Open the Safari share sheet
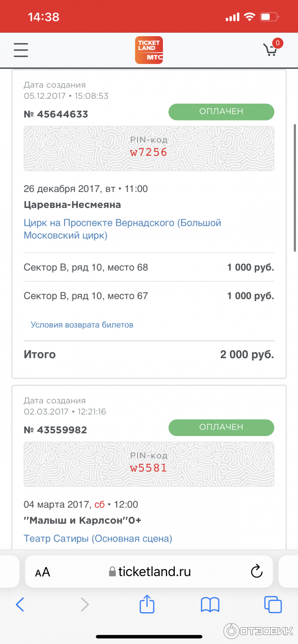298x644 pixels. tap(147, 604)
